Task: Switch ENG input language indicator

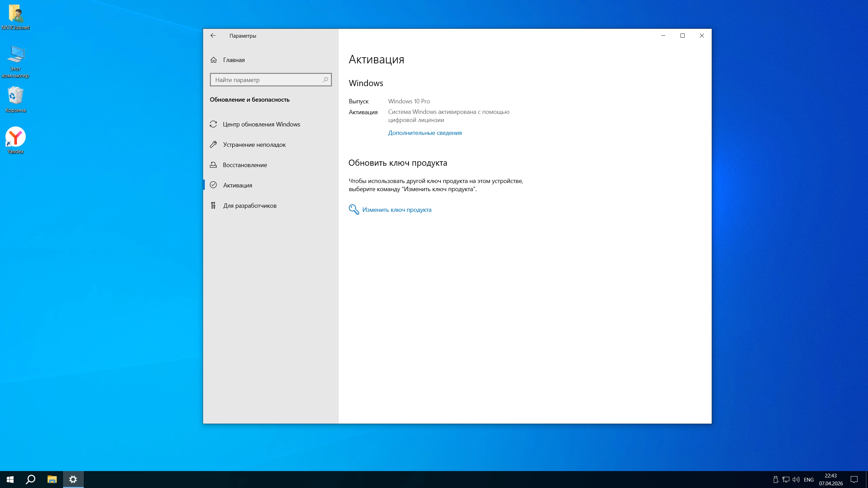Action: 809,480
